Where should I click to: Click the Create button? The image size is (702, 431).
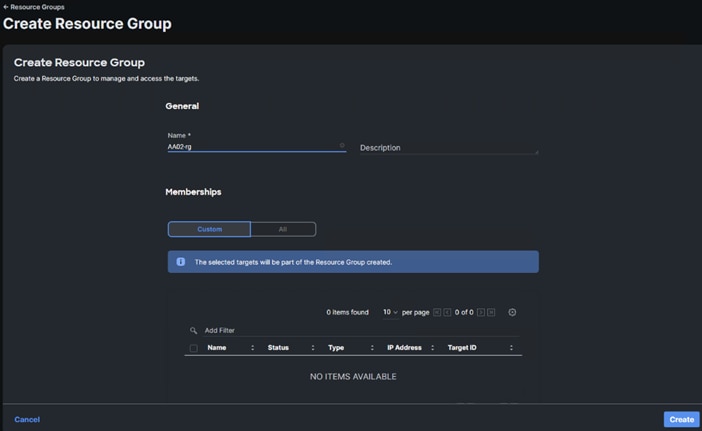coord(681,419)
